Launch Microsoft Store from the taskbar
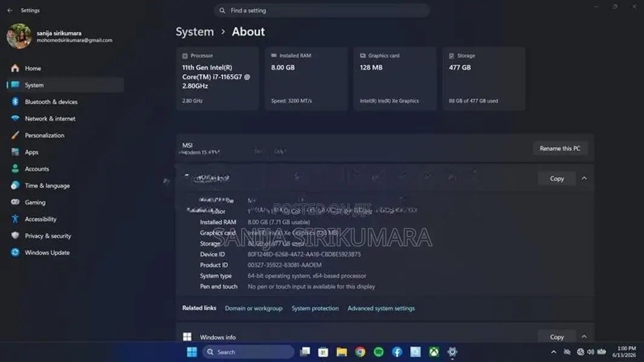 click(x=323, y=352)
